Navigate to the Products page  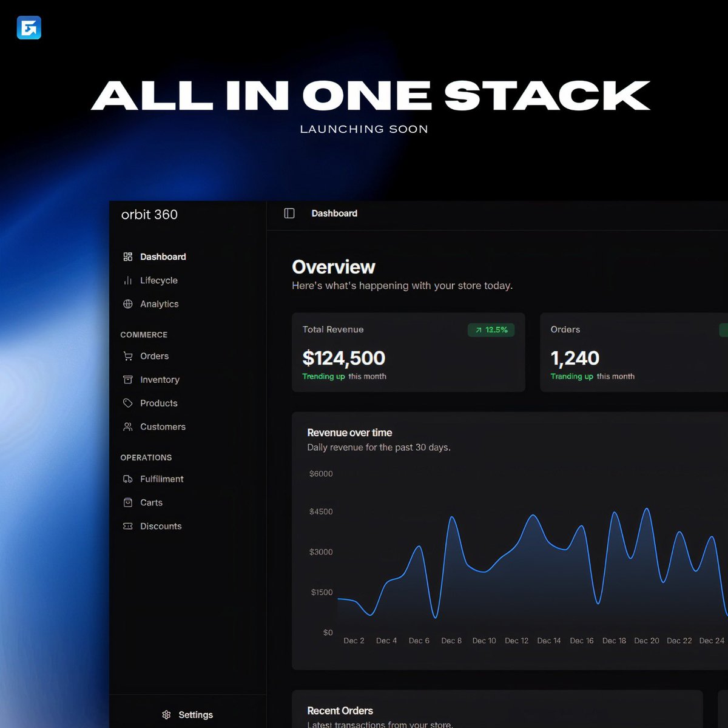click(x=159, y=403)
